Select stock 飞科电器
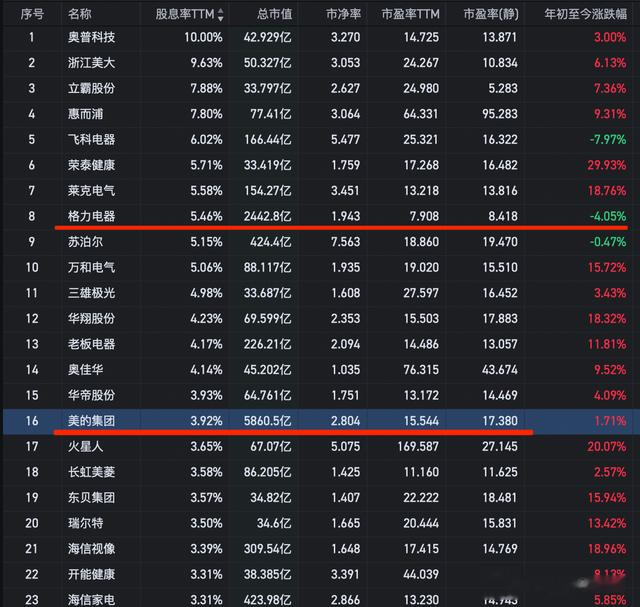Screen dimensions: 640x607 tap(91, 140)
